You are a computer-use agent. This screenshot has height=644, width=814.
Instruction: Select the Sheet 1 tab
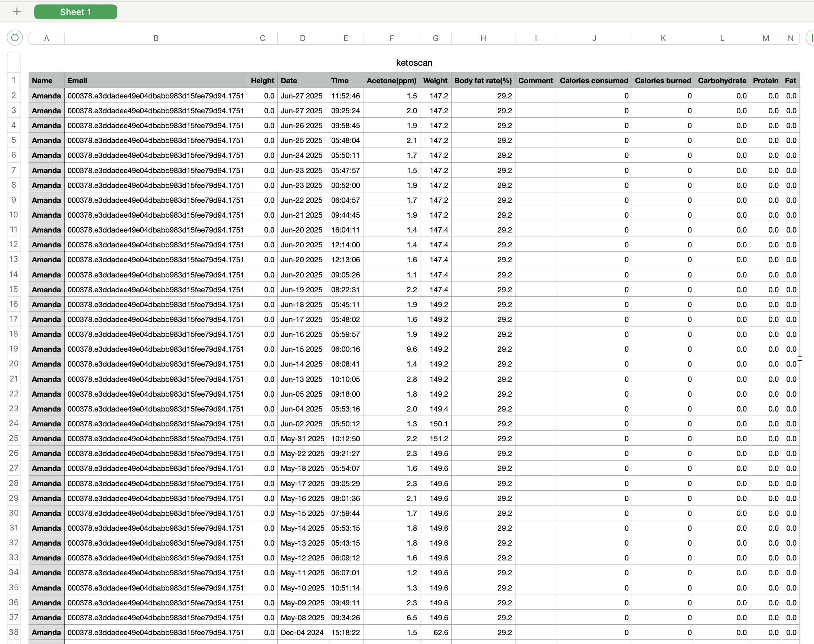tap(75, 12)
